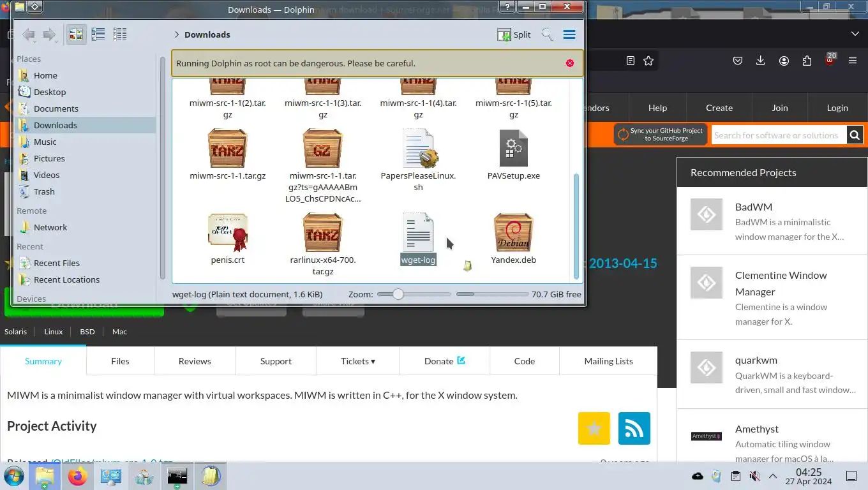Select miwm-src-1-1(2).tar.gz file name

tap(227, 108)
